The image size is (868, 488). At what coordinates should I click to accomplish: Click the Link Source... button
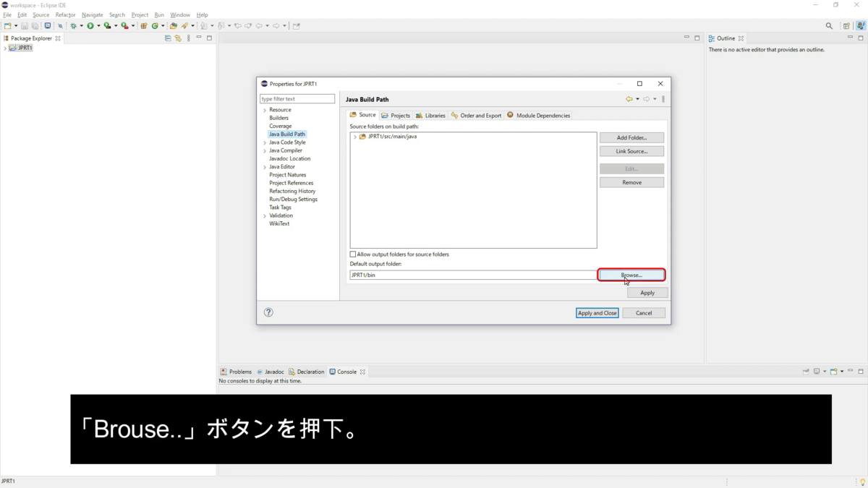coord(631,151)
